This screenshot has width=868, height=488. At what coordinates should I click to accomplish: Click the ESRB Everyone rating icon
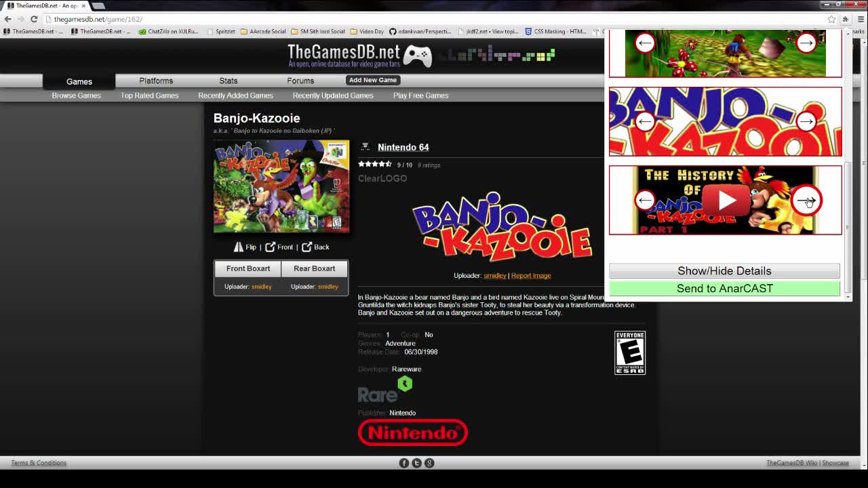point(630,352)
